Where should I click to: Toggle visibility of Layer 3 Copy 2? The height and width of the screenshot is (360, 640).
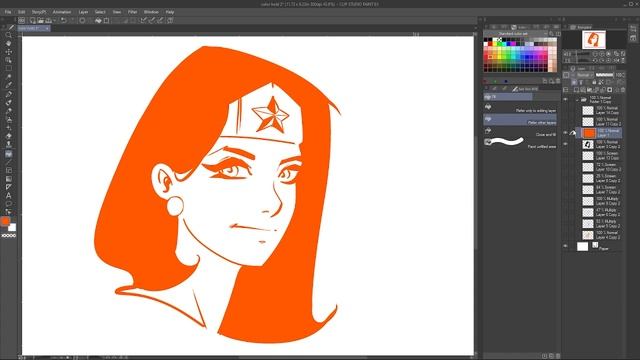pos(565,144)
